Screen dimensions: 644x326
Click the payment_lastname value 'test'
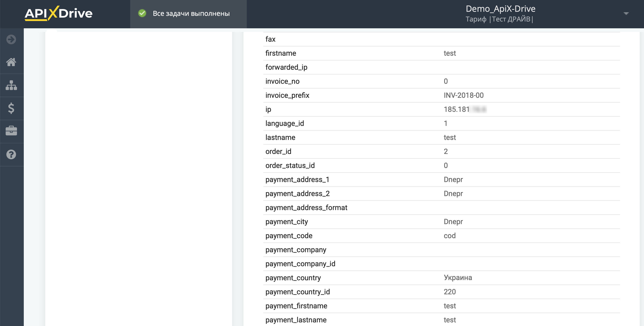pyautogui.click(x=450, y=320)
